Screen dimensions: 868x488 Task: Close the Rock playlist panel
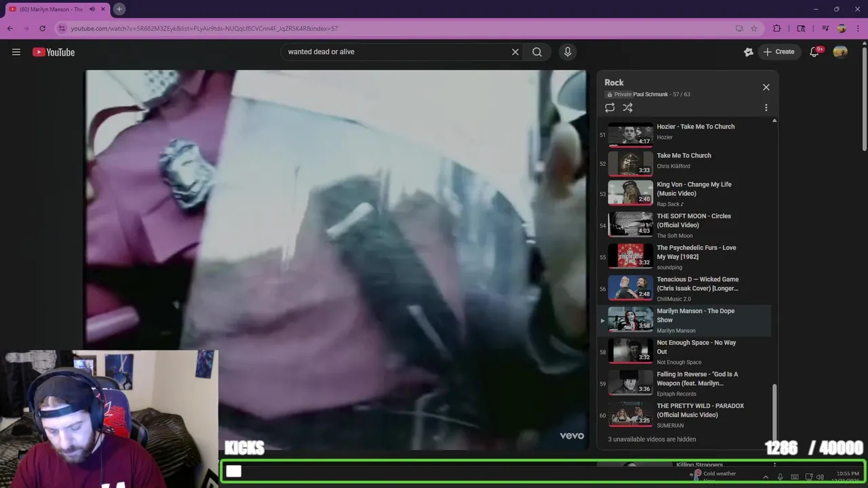pyautogui.click(x=766, y=87)
